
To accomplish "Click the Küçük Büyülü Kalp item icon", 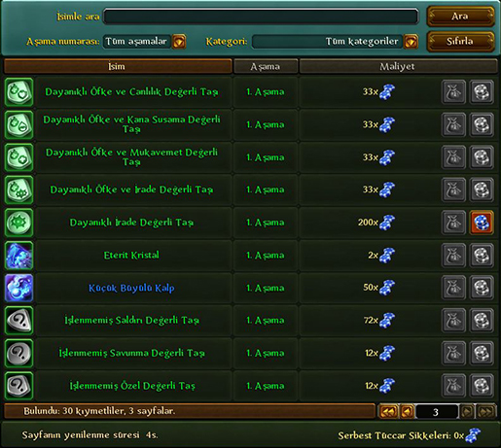I will (x=19, y=288).
